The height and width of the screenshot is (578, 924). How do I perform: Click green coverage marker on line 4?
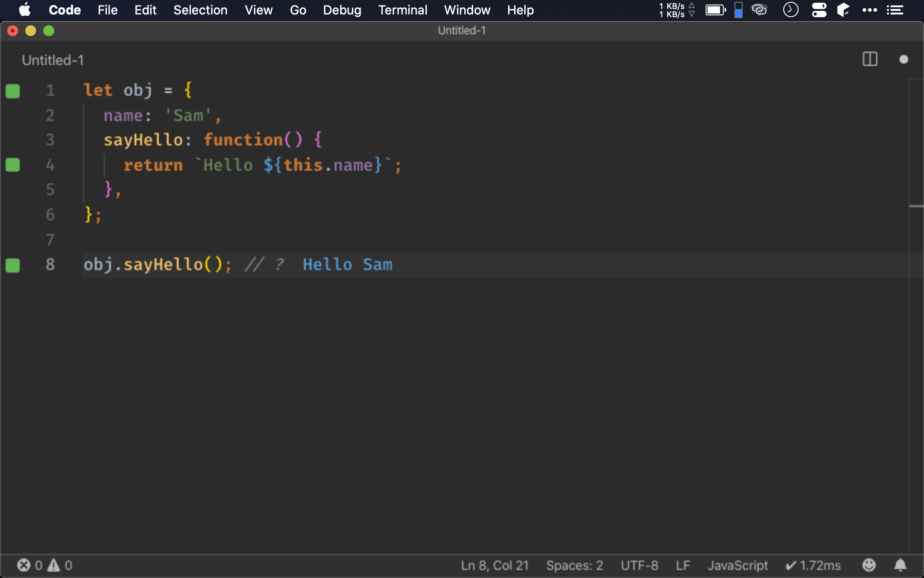pos(13,165)
